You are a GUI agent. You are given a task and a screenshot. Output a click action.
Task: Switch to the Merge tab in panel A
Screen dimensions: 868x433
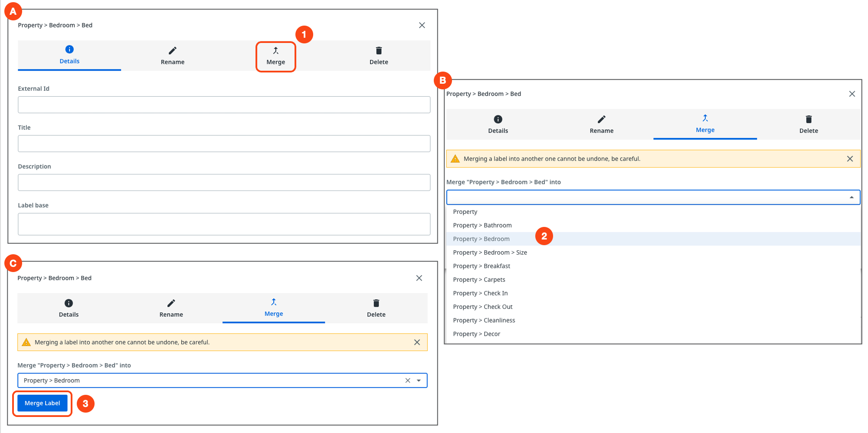point(275,56)
